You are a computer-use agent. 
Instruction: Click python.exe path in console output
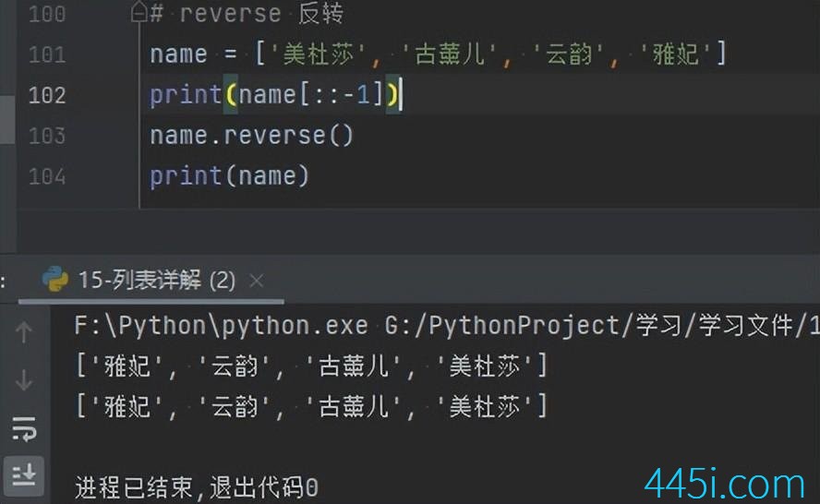click(221, 326)
